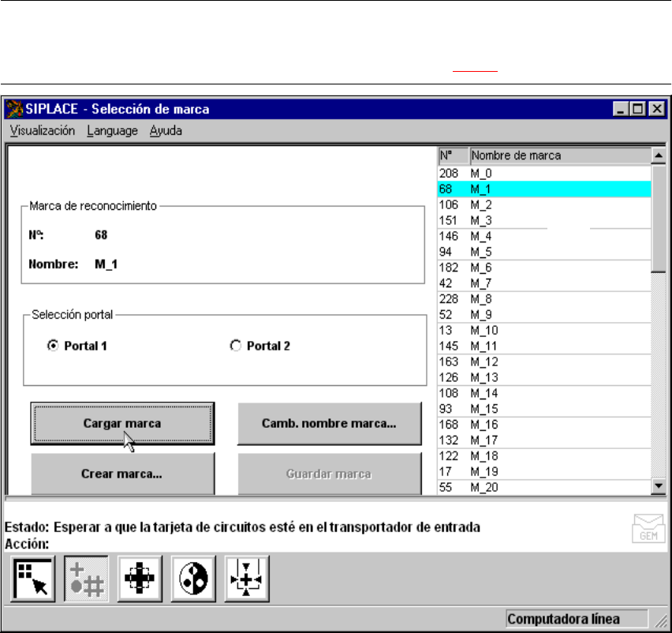Click the Cargar marca button

coord(122,423)
